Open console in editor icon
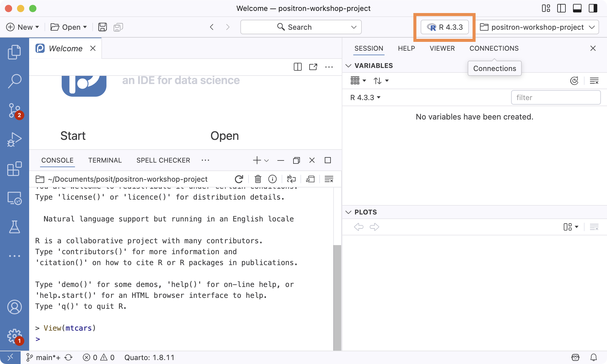 pos(310,179)
